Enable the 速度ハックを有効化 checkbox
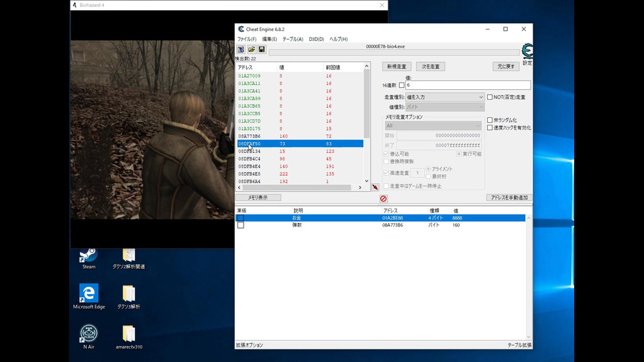The width and height of the screenshot is (644, 362). point(490,127)
